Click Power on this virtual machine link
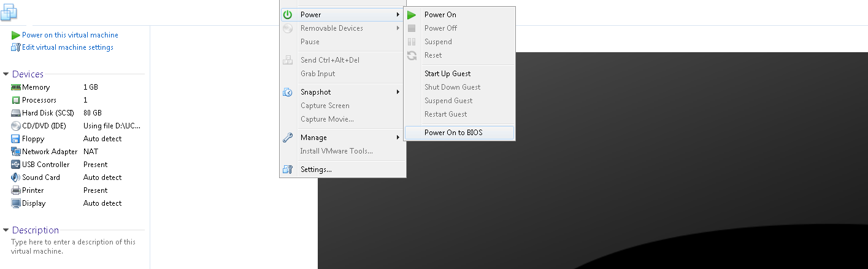Viewport: 868px width, 269px height. click(x=70, y=36)
